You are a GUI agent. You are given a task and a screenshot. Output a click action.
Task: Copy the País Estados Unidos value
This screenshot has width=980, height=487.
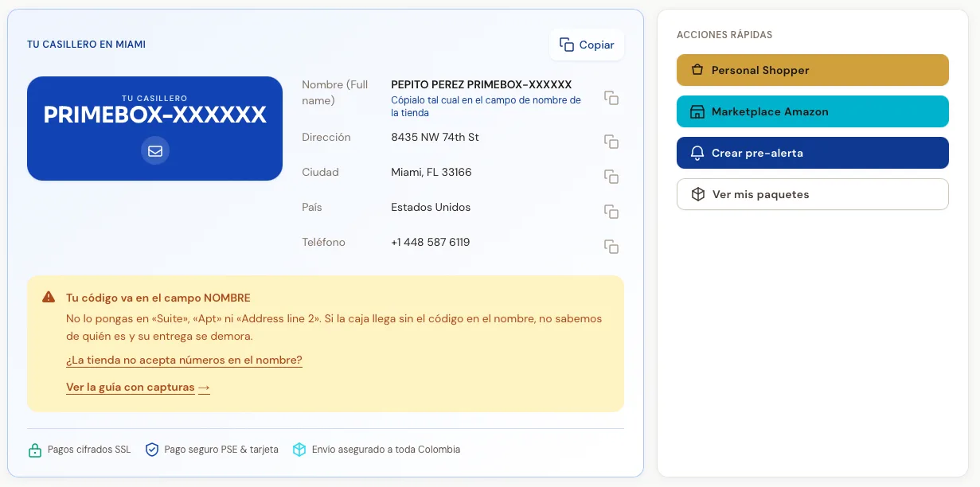pos(611,212)
